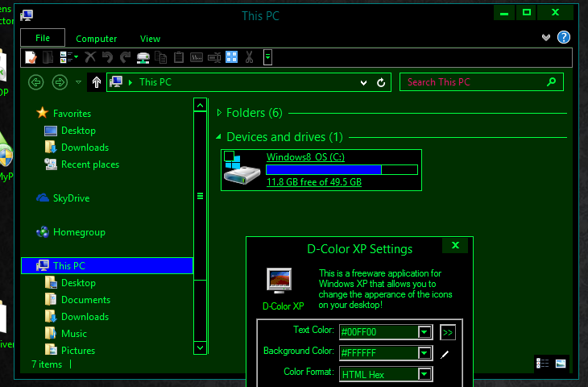Click the New folder icon in toolbar
Viewport: 588px width, 387px height.
[48, 57]
